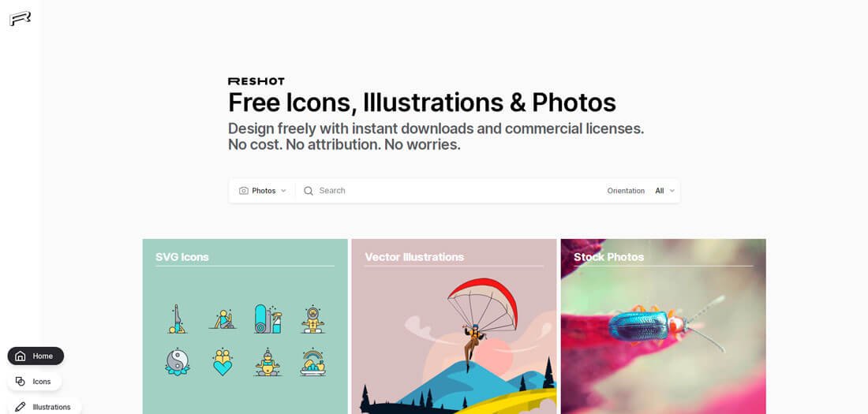Select the rainbow fruit bowl icon
The image size is (868, 414).
click(x=312, y=362)
